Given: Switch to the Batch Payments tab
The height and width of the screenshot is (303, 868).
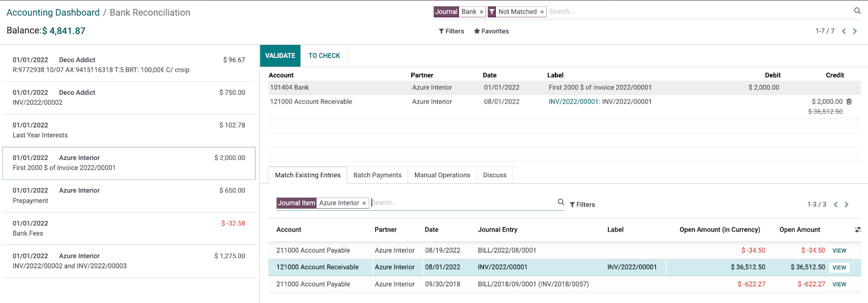Looking at the screenshot, I should pos(377,175).
